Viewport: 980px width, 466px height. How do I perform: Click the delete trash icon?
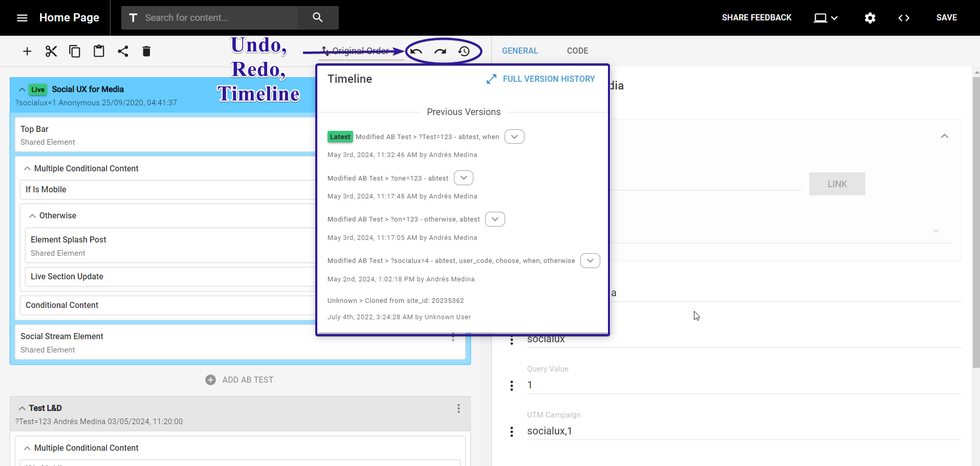click(147, 51)
